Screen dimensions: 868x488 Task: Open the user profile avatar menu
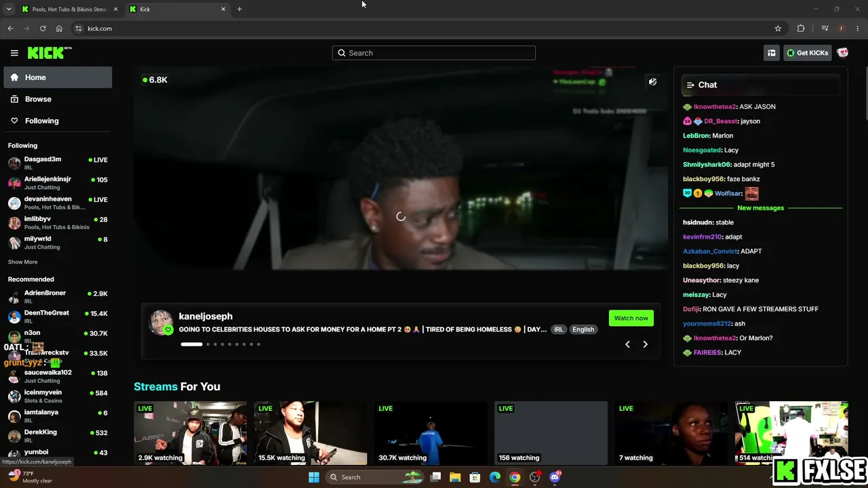click(842, 53)
